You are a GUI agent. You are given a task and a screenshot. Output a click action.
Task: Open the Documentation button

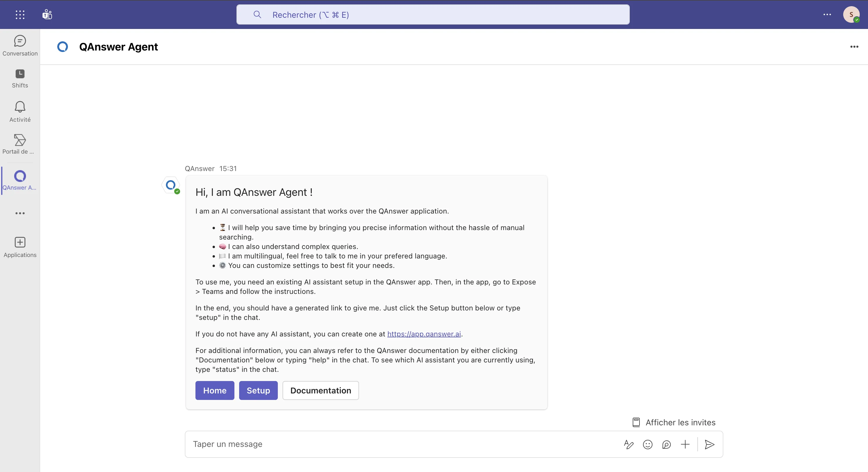(x=321, y=390)
